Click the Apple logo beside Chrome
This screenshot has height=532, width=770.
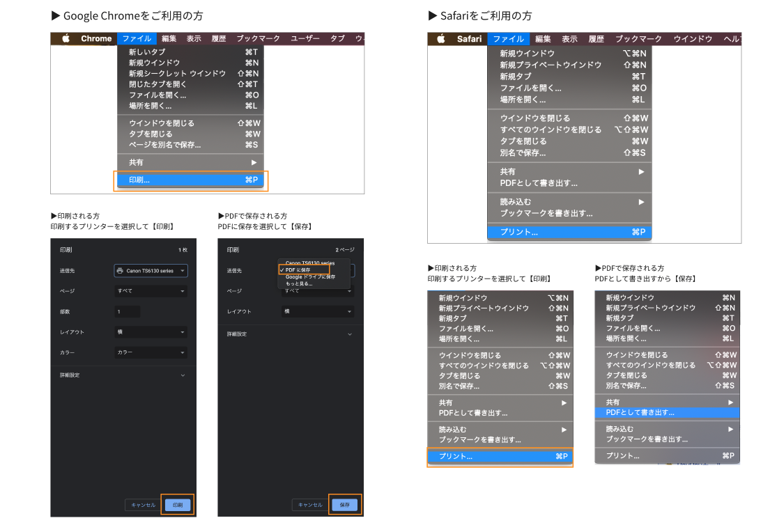pyautogui.click(x=66, y=38)
